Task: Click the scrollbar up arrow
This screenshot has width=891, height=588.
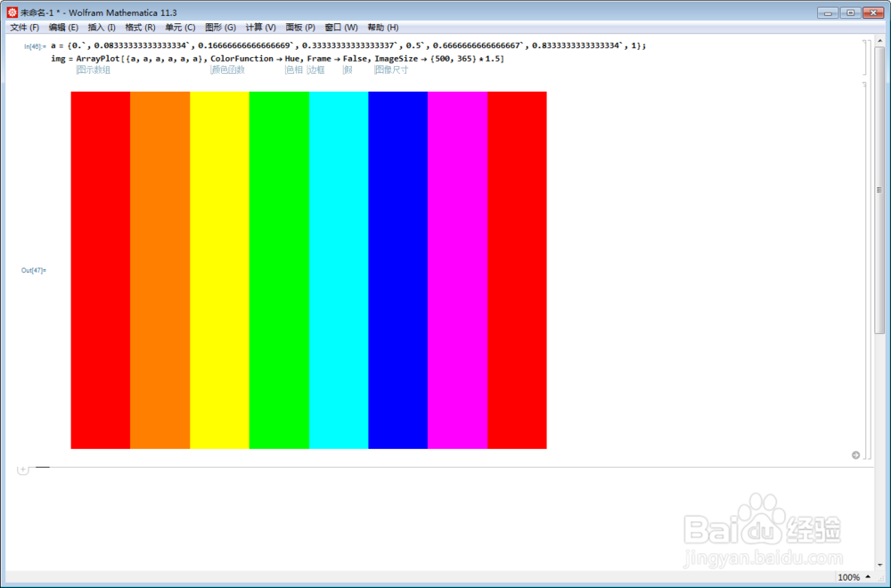Action: (879, 41)
